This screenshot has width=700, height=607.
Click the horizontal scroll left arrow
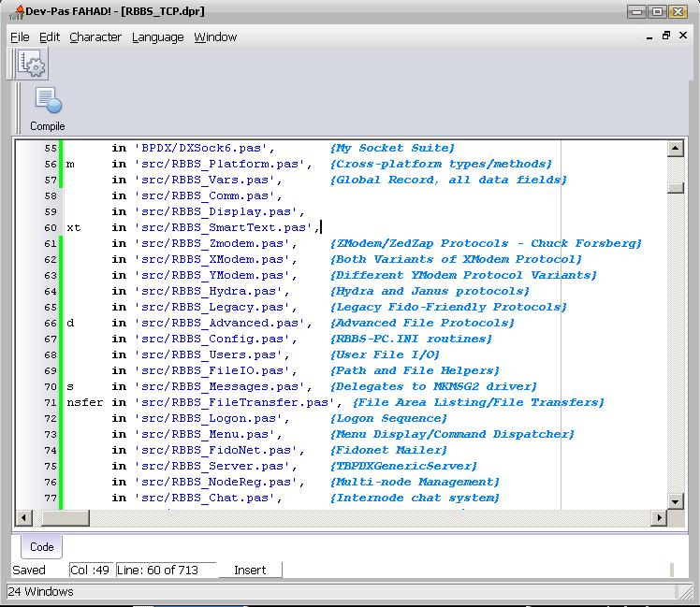pos(22,518)
